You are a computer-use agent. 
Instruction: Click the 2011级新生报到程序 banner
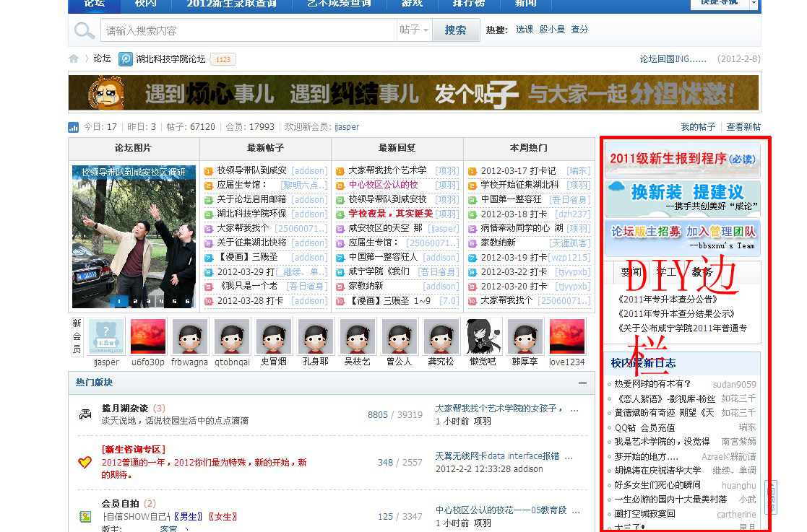click(x=683, y=159)
